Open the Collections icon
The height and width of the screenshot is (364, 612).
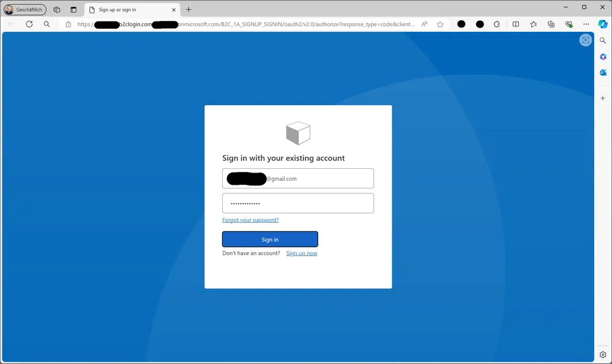point(551,24)
